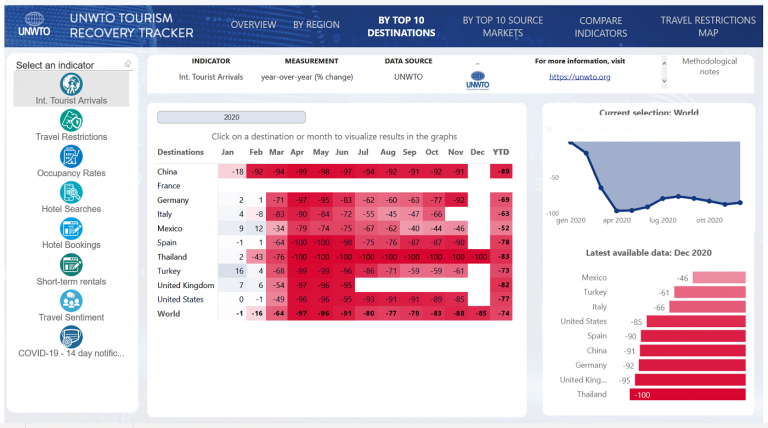Click the Dec column header
This screenshot has height=428, width=768.
pyautogui.click(x=477, y=152)
